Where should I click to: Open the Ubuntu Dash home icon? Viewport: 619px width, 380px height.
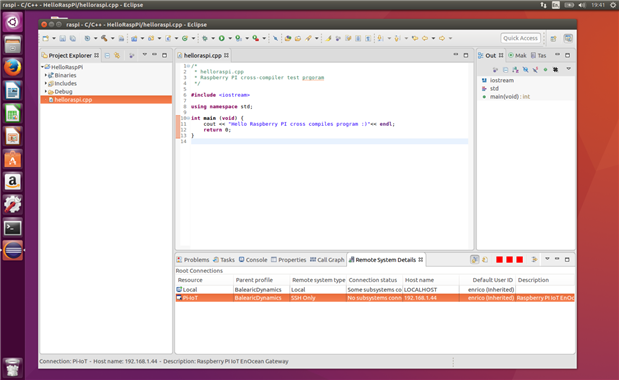pos(13,22)
